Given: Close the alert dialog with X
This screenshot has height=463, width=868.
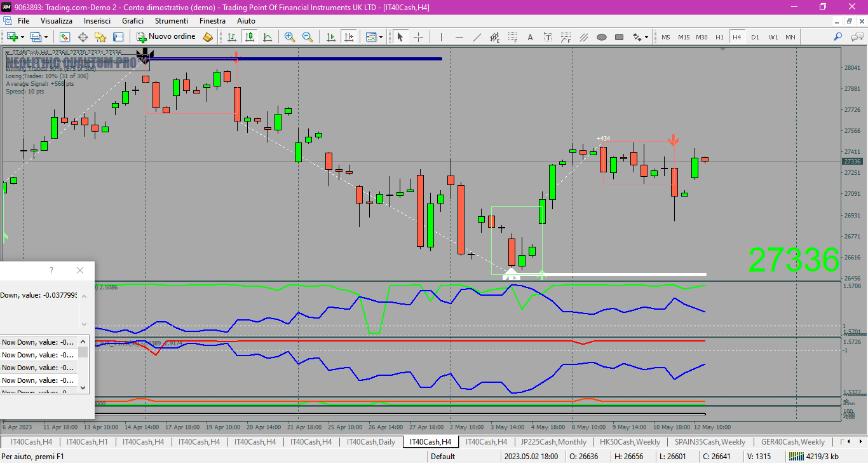Looking at the screenshot, I should [x=80, y=270].
